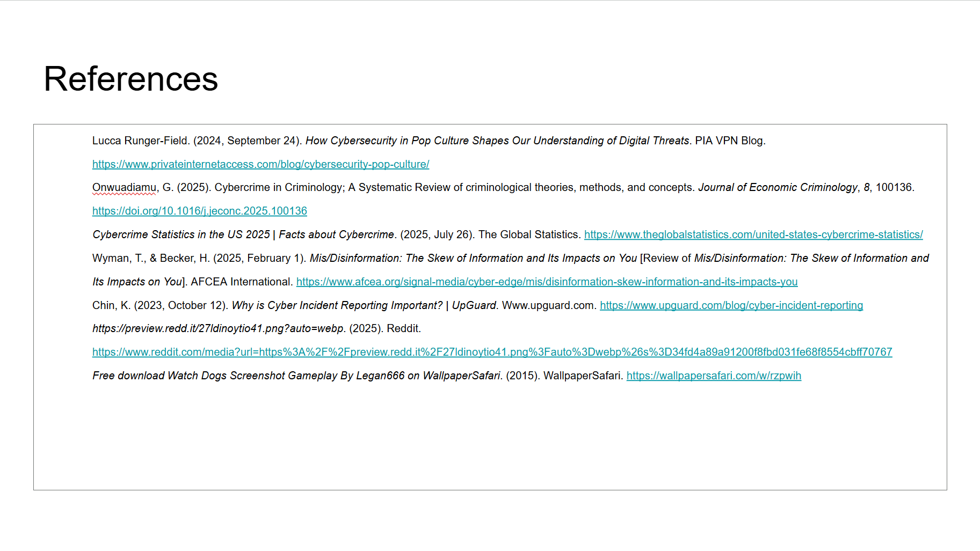The width and height of the screenshot is (980, 551).
Task: Click Free download Watch Dogs Screenshot title
Action: click(x=297, y=376)
